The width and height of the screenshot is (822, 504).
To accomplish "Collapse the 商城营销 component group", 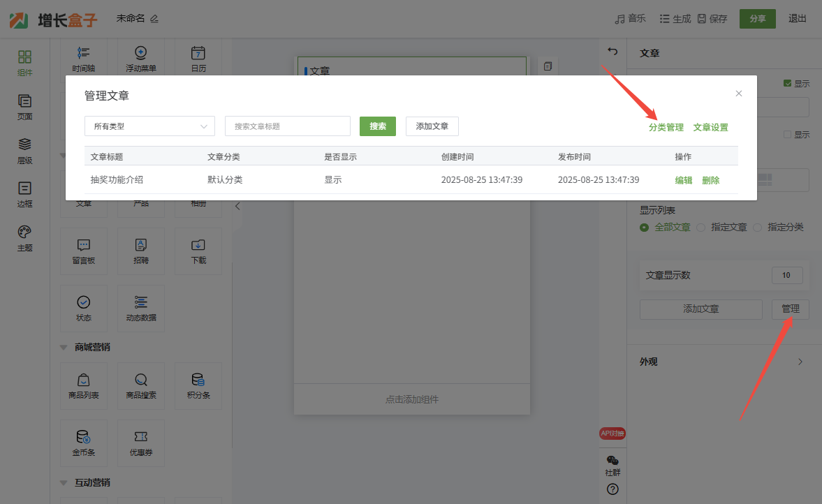I will tap(64, 348).
